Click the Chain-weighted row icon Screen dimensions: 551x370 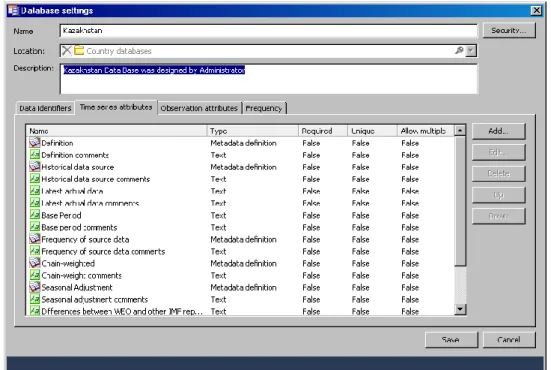click(34, 263)
